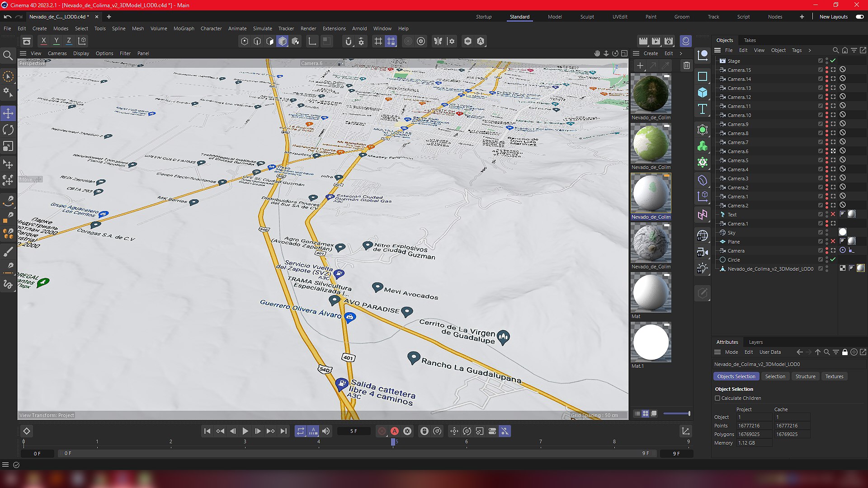Open the viewport hamburger menu

point(23,53)
